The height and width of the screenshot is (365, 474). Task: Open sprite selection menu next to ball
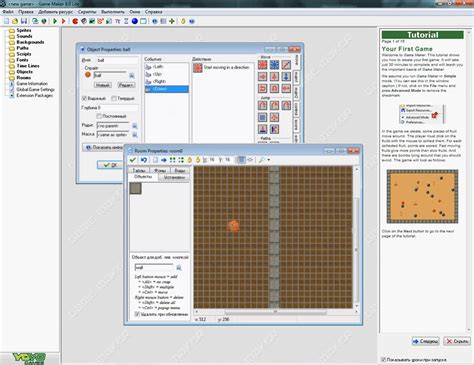point(132,75)
